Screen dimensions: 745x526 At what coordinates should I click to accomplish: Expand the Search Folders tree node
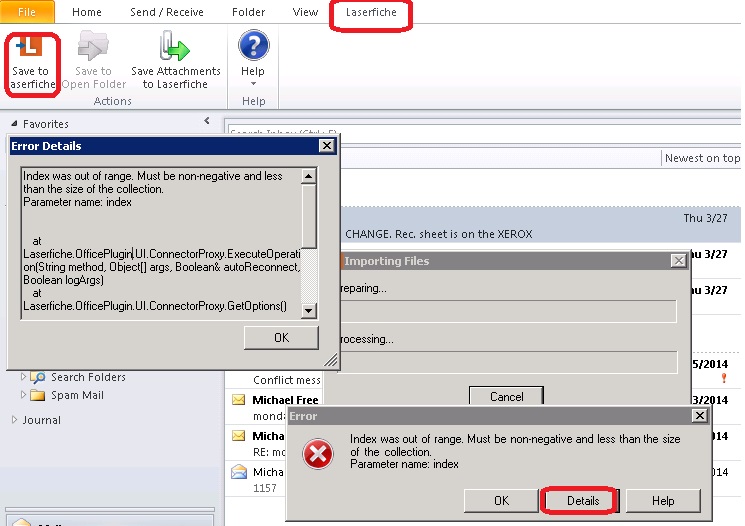[x=23, y=376]
